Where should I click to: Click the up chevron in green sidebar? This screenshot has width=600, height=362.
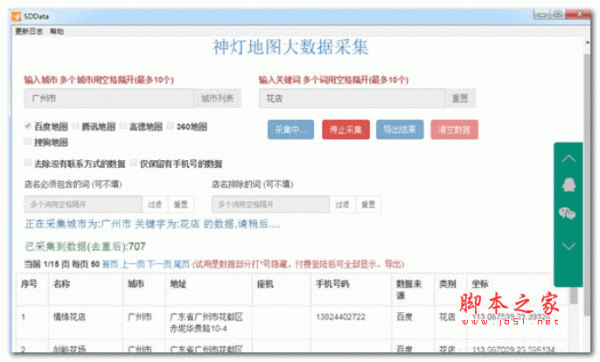click(569, 158)
